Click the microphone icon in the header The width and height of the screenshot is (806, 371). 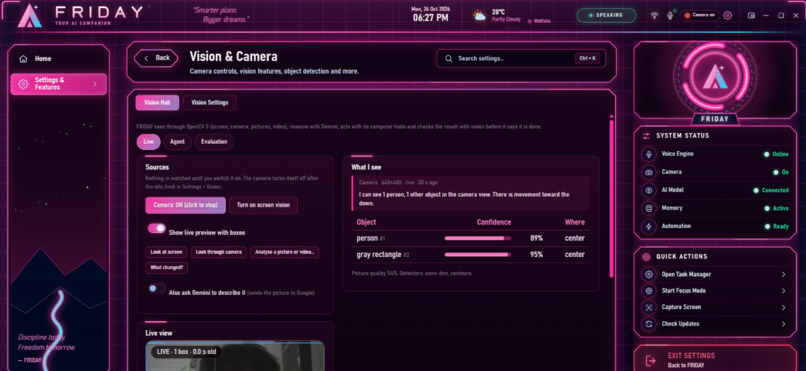point(670,15)
